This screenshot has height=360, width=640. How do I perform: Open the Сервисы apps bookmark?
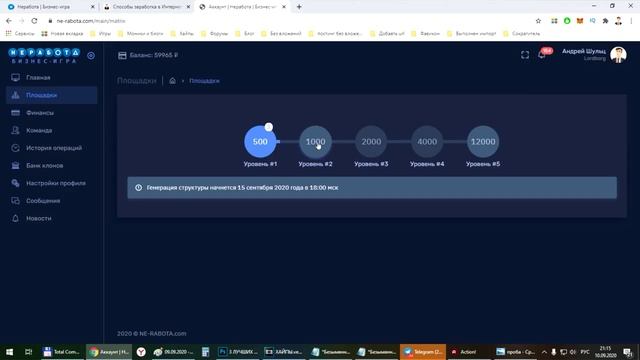[20, 33]
